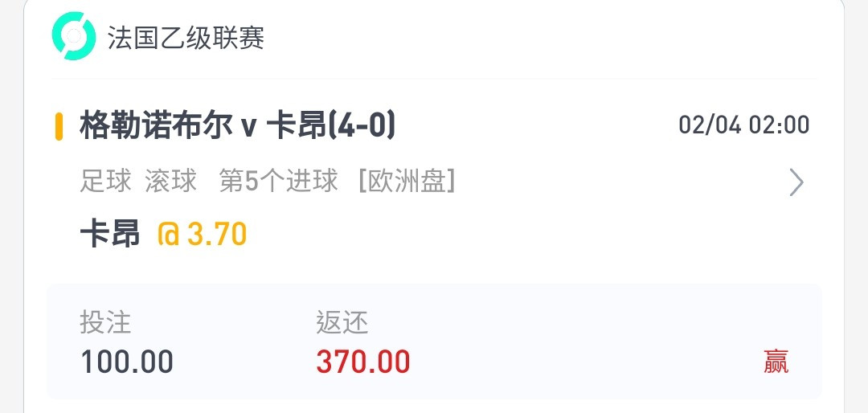
Task: Click the green circular league logo icon
Action: [74, 36]
